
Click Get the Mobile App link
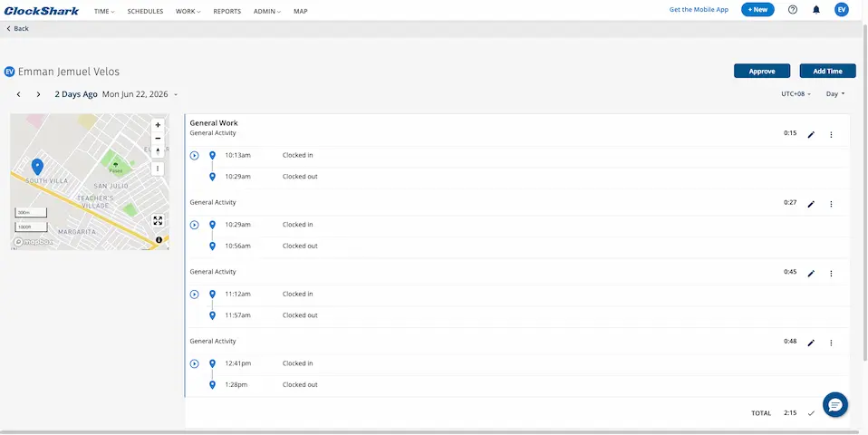[699, 9]
